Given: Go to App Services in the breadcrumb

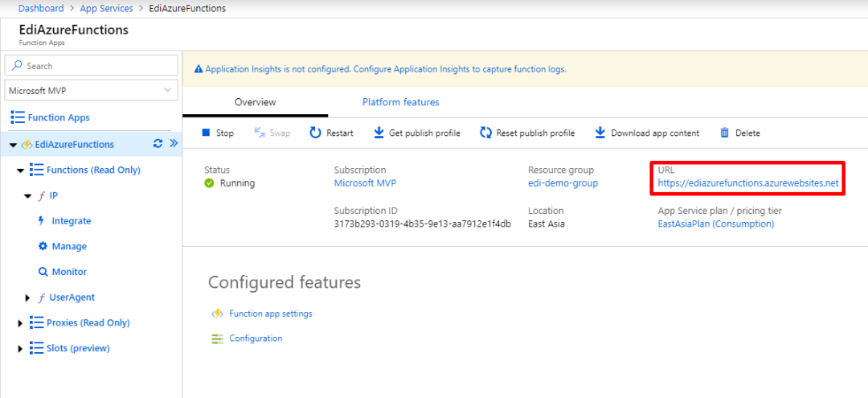Looking at the screenshot, I should tap(106, 8).
